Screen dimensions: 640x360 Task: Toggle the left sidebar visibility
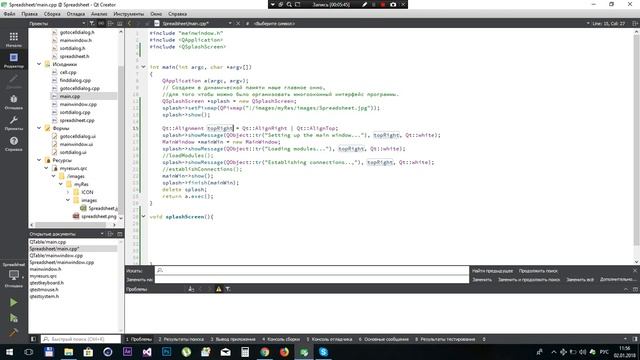pyautogui.click(x=33, y=339)
